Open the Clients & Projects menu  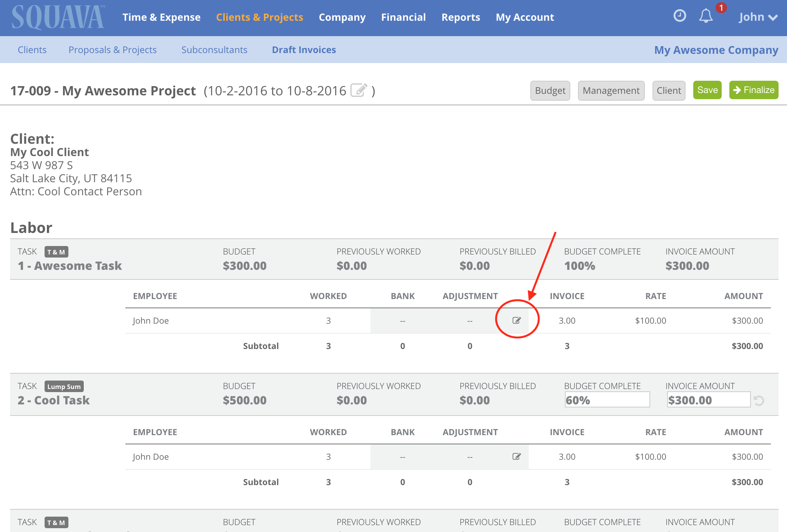(259, 17)
